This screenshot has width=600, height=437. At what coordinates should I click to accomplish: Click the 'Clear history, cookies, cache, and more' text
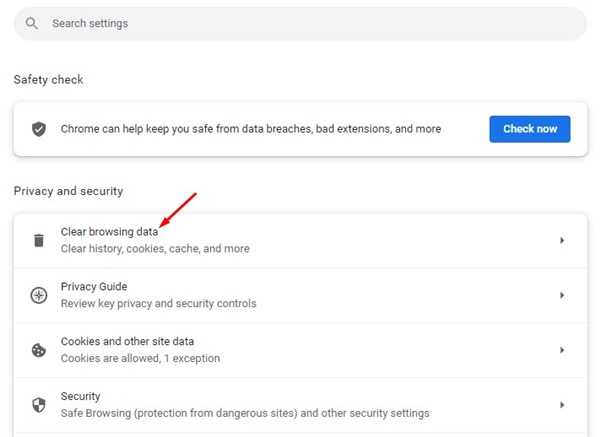point(155,249)
